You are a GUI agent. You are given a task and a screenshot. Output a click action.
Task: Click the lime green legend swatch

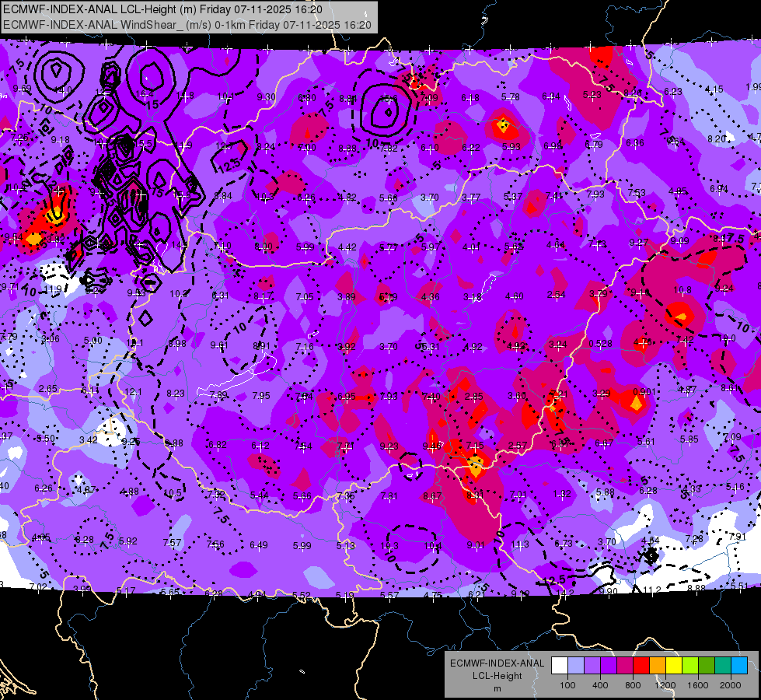pyautogui.click(x=690, y=666)
